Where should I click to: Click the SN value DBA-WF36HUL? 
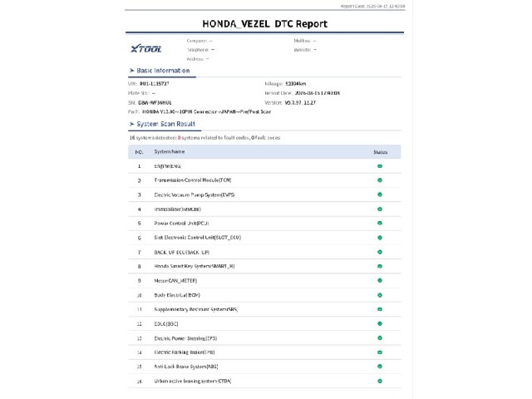click(x=155, y=102)
